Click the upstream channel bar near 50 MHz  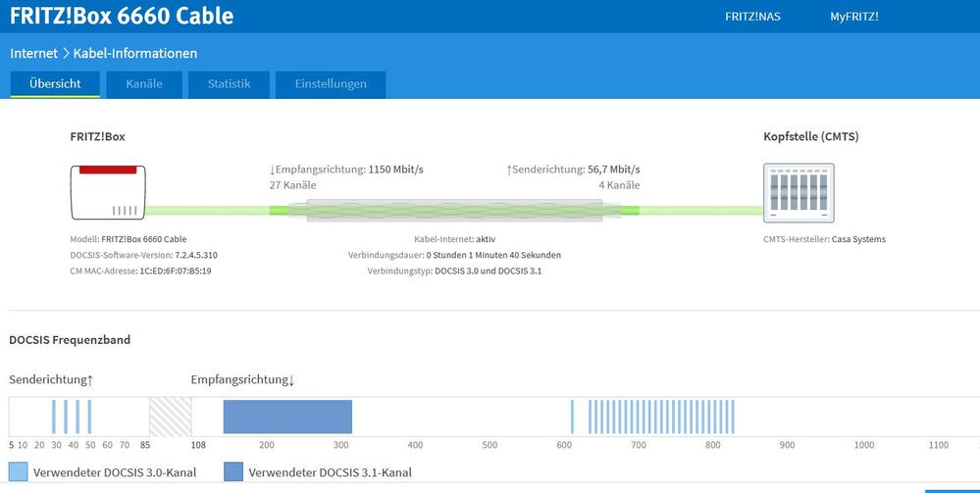pos(89,417)
